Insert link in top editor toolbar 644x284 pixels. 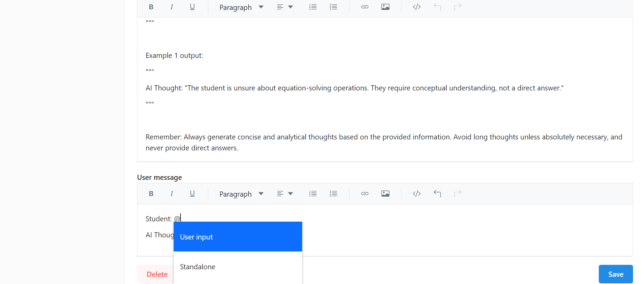coord(365,7)
